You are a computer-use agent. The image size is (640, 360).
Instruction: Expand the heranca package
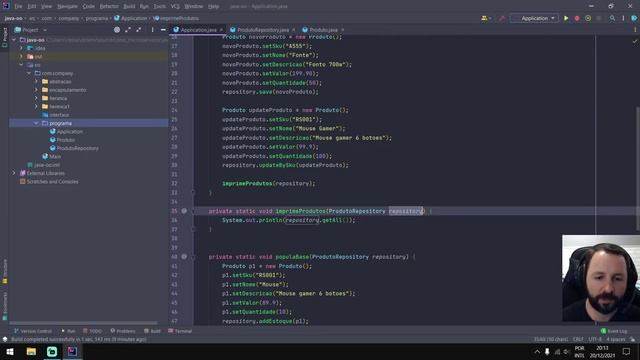click(36, 98)
